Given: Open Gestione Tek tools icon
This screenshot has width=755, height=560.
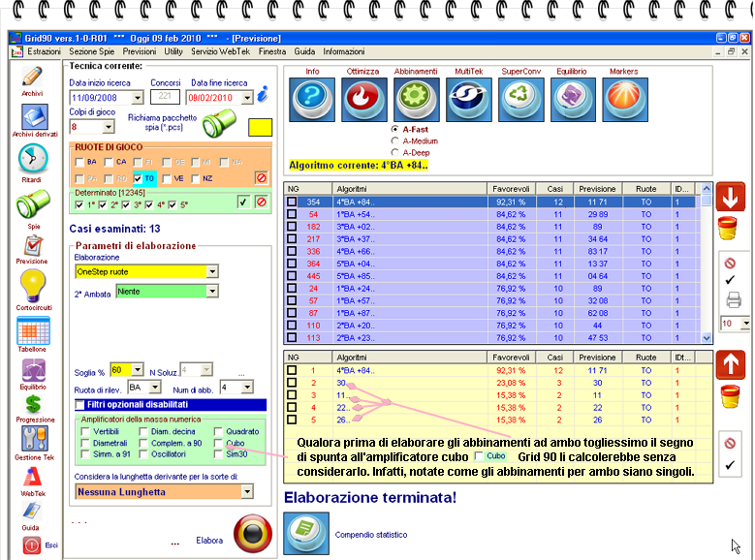Looking at the screenshot, I should tap(34, 439).
